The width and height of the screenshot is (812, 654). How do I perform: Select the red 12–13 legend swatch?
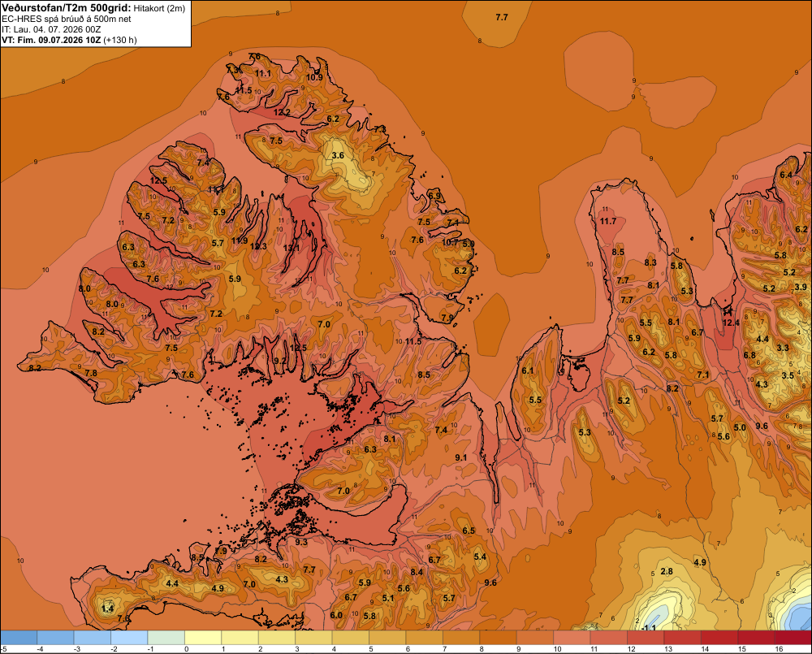pos(646,638)
